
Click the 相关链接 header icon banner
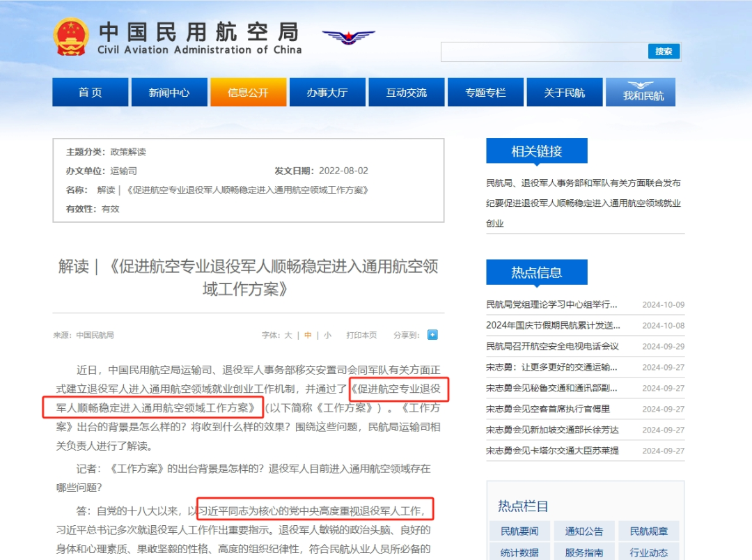537,150
